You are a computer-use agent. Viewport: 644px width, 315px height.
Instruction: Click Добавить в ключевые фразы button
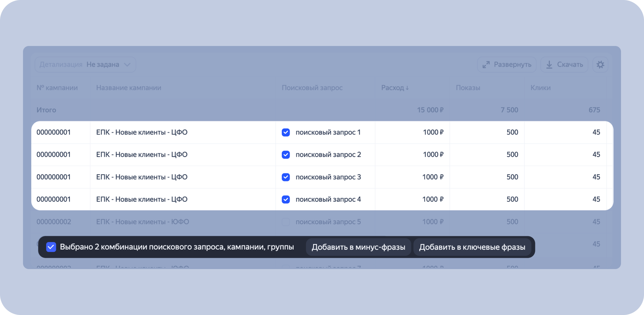pos(472,247)
